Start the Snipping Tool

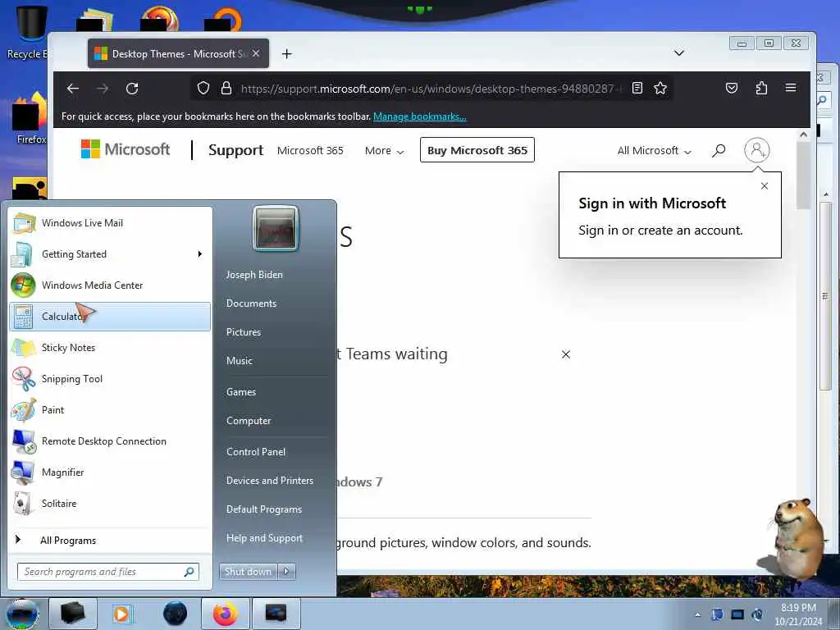[x=110, y=379]
